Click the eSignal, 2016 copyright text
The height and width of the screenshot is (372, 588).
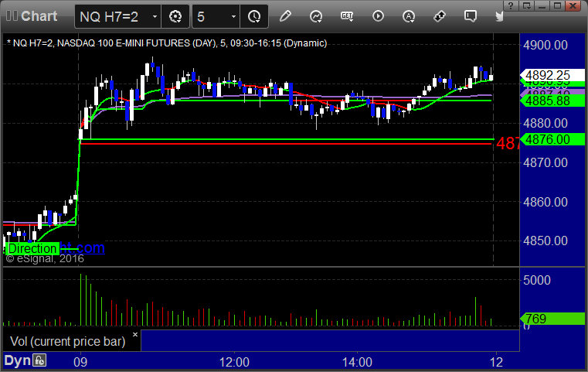pyautogui.click(x=45, y=258)
